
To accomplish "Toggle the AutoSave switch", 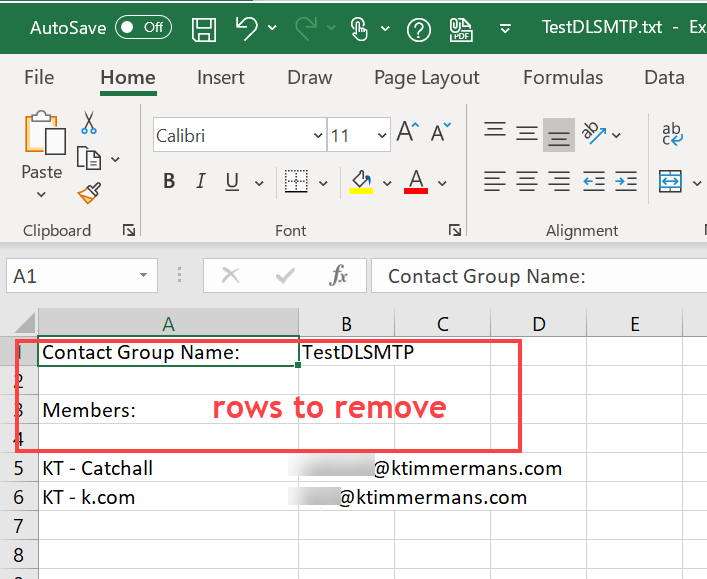I will pos(143,28).
